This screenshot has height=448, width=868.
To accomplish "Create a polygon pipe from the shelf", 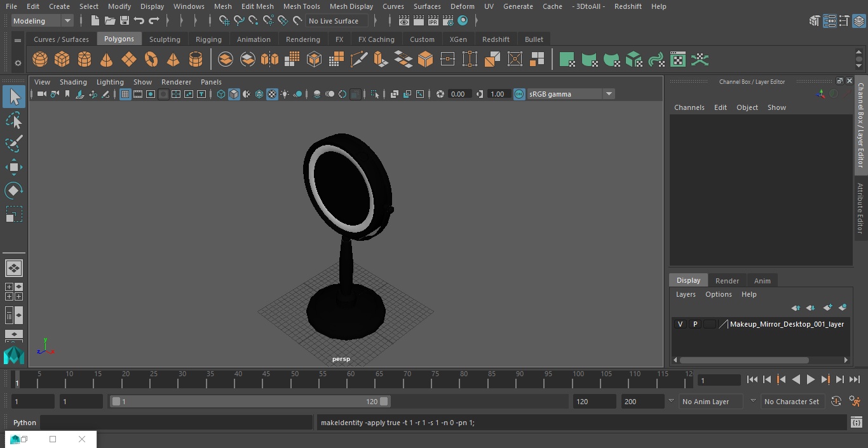I will (196, 60).
